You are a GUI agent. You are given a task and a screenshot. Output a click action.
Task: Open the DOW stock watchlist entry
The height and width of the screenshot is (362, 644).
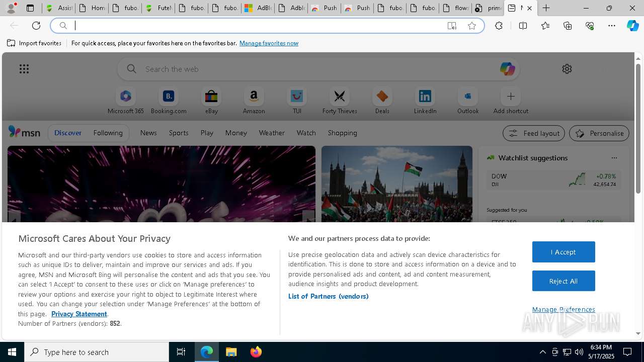click(553, 180)
